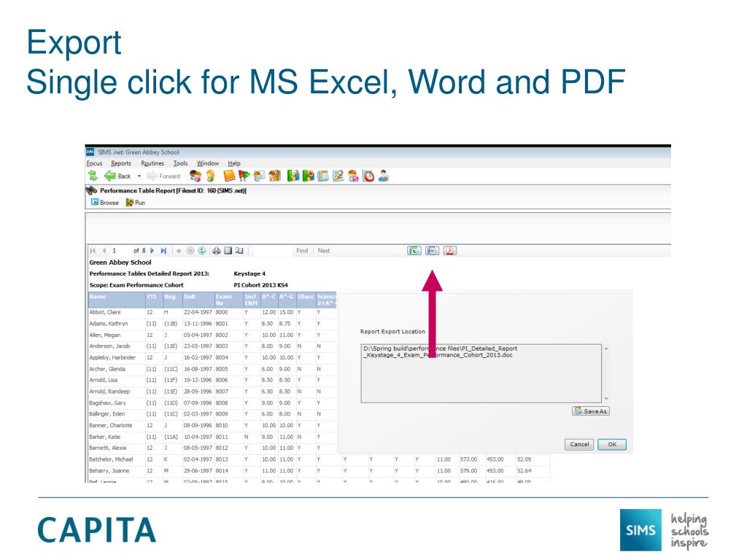This screenshot has height=560, width=747.
Task: Click the Green Abbey School report heading
Action: click(120, 262)
